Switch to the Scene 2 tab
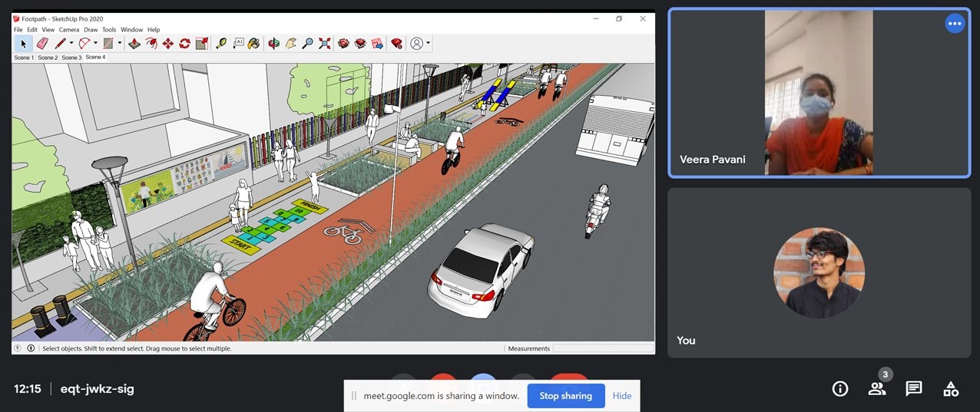This screenshot has height=412, width=980. click(48, 58)
